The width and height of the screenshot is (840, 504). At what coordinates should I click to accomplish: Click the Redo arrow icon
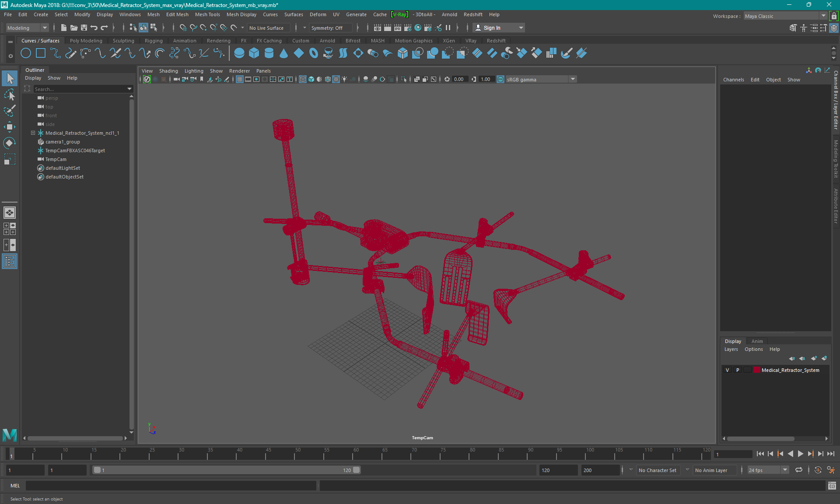[104, 28]
